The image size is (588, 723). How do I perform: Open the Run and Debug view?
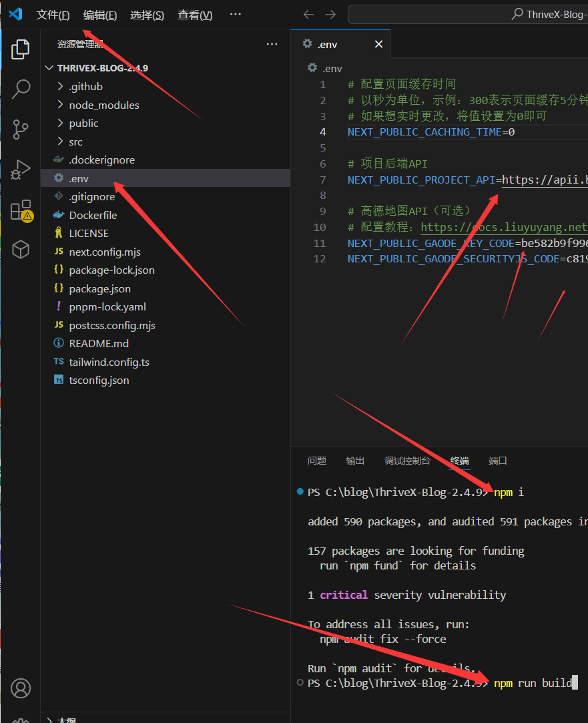pos(21,170)
